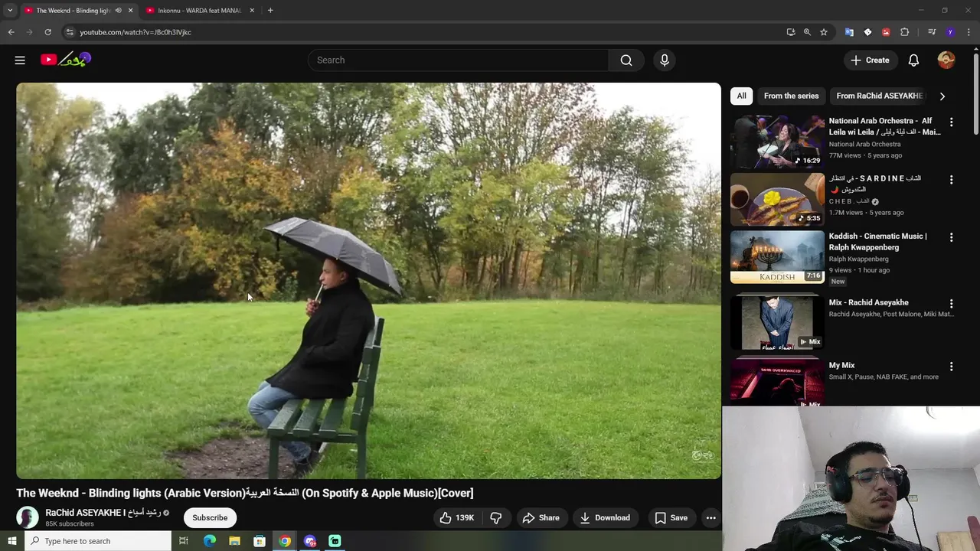980x551 pixels.
Task: Select the 'From the series' chip
Action: point(791,96)
